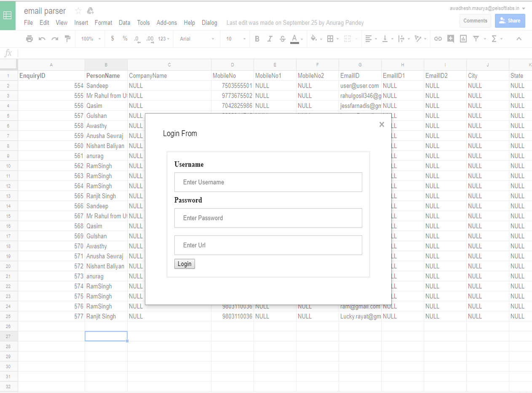Click the print icon in toolbar

[x=29, y=39]
